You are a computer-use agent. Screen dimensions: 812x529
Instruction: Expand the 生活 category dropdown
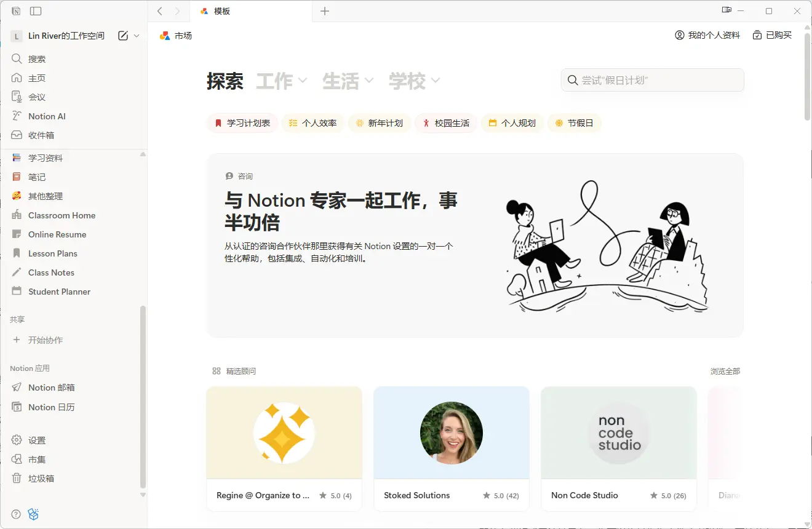click(x=348, y=81)
